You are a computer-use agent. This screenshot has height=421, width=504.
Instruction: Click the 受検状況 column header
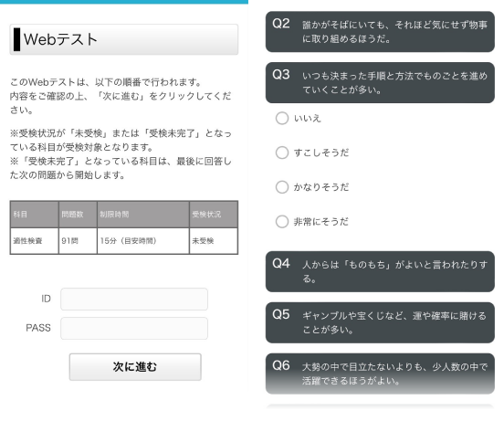click(x=214, y=215)
